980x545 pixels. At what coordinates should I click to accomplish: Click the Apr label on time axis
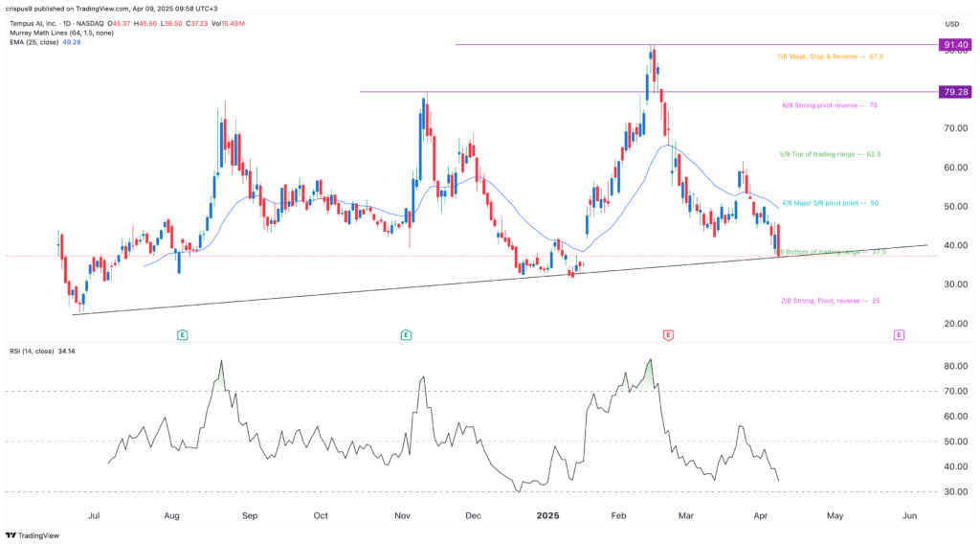[761, 515]
